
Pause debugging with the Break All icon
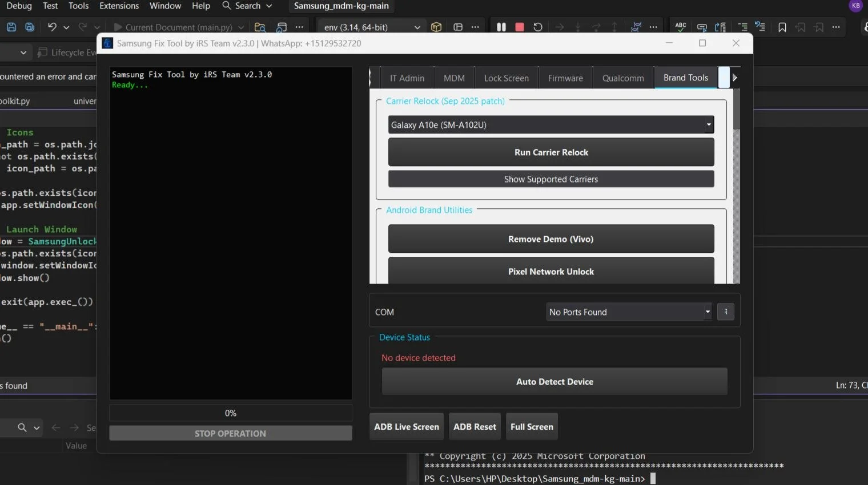[x=501, y=27]
